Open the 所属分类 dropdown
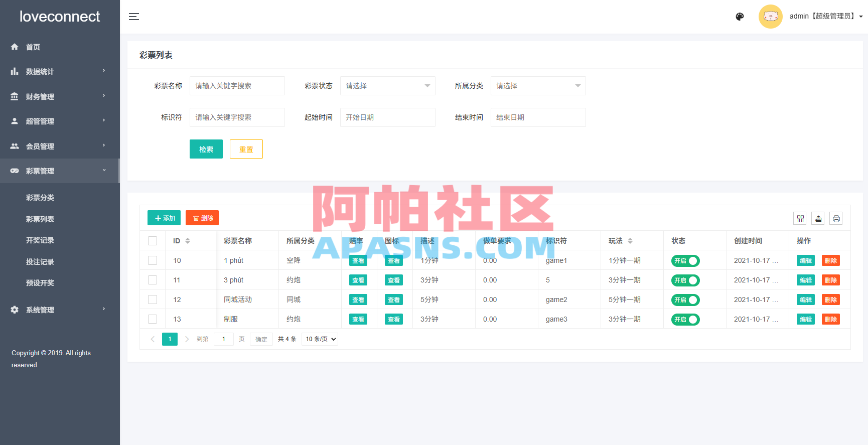Screen dimensions: 868x445 coord(538,86)
